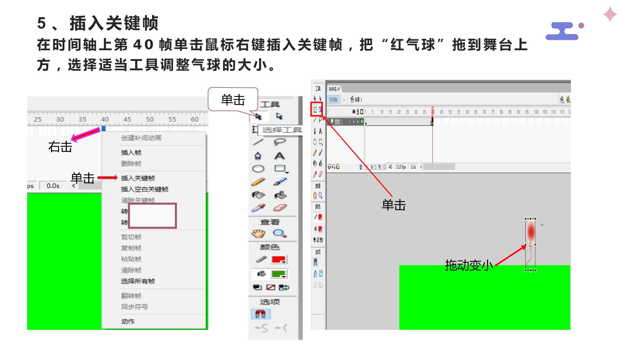Click the back arrow beside 场景 1
This screenshot has height=362, width=644.
(x=344, y=100)
